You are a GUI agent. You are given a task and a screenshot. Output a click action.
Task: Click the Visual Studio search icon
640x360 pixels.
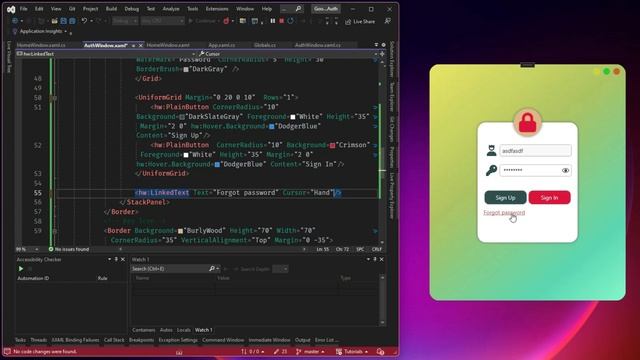coord(298,9)
